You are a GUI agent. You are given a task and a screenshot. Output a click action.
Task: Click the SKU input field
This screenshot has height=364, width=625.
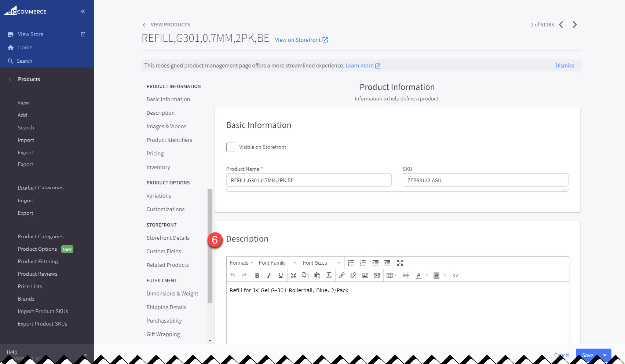[485, 180]
